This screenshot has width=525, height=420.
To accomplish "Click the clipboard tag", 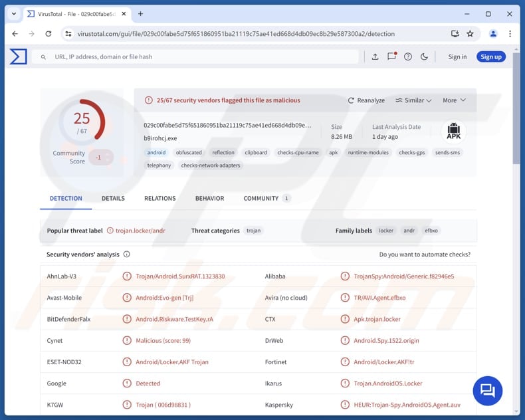I will (x=256, y=152).
